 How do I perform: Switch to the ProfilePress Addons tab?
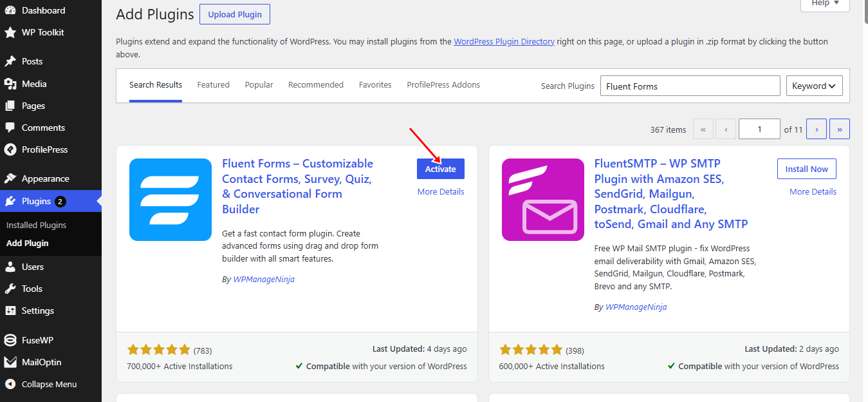443,85
